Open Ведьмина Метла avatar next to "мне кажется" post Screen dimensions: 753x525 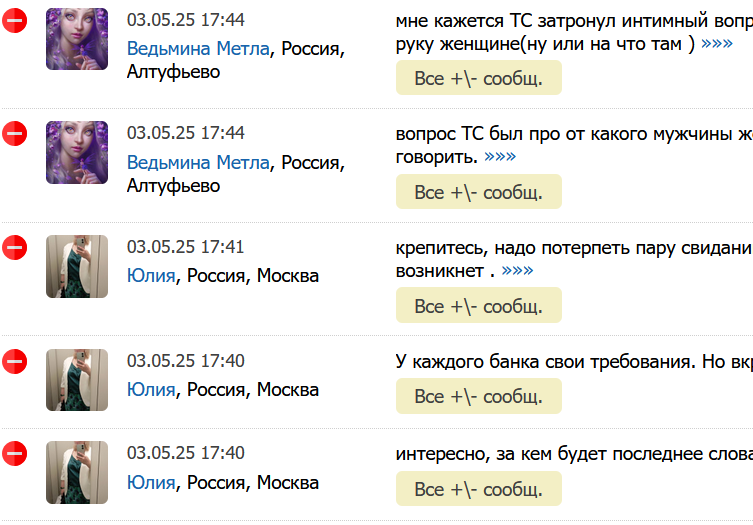77,39
